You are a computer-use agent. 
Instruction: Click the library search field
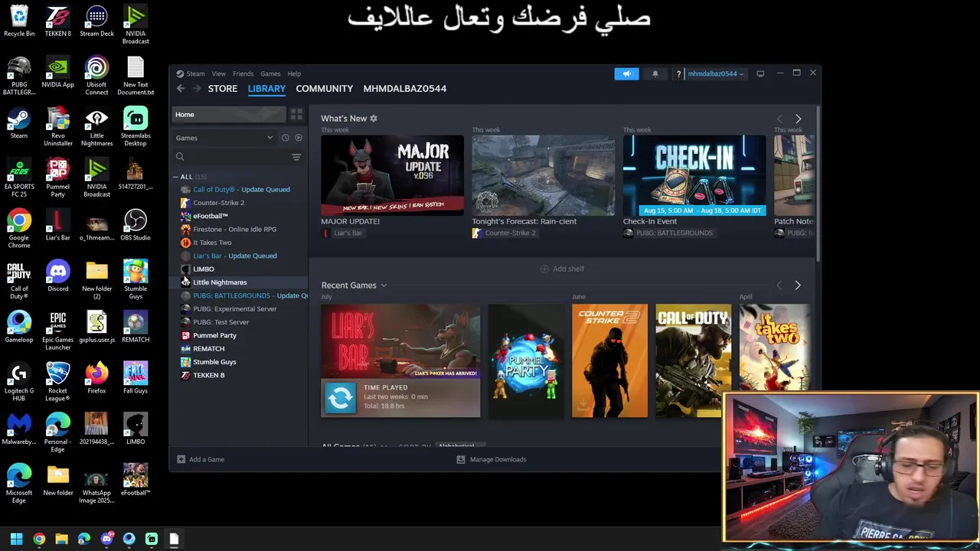(x=232, y=157)
